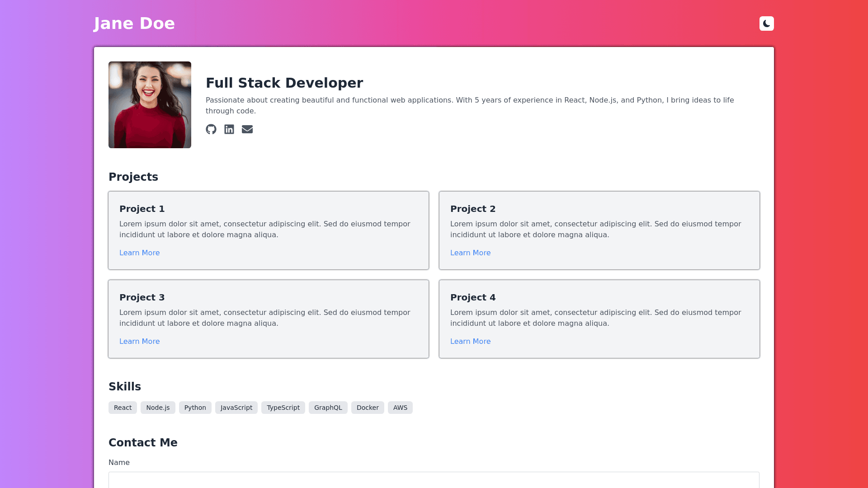Click the GraphQL skill badge
868x488 pixels.
point(328,408)
